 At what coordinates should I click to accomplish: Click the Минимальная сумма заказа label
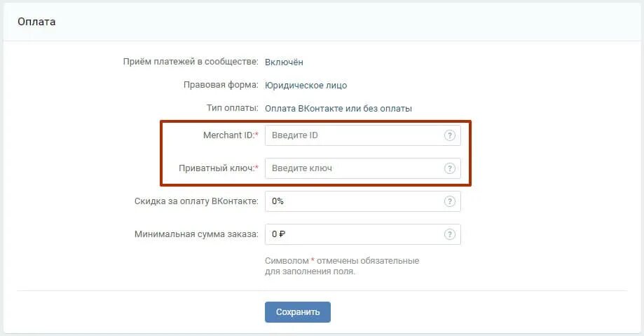pyautogui.click(x=196, y=234)
